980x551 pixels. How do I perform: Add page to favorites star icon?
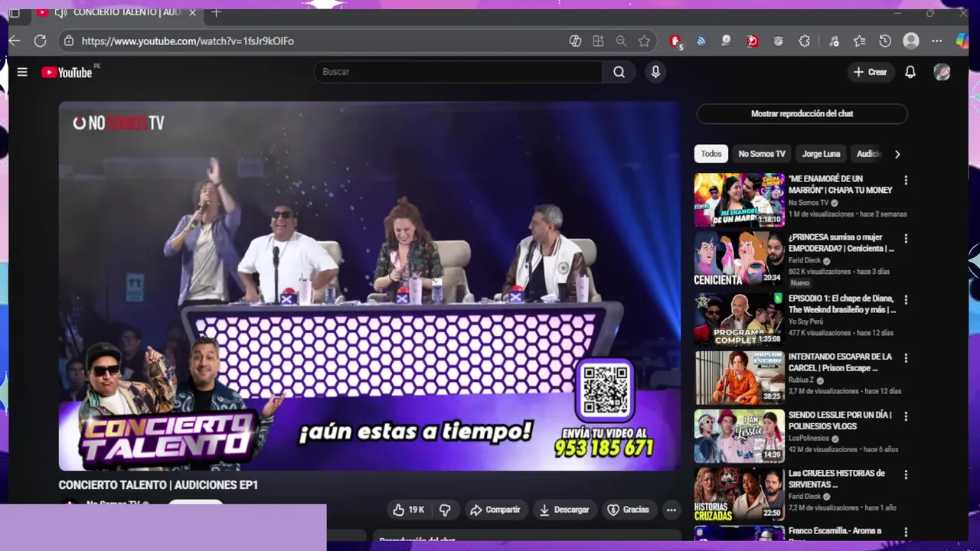pos(644,41)
